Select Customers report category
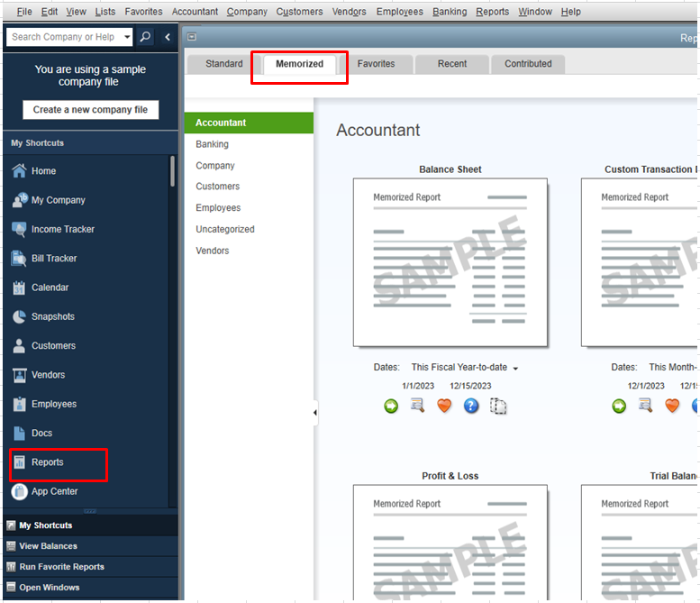 point(249,187)
